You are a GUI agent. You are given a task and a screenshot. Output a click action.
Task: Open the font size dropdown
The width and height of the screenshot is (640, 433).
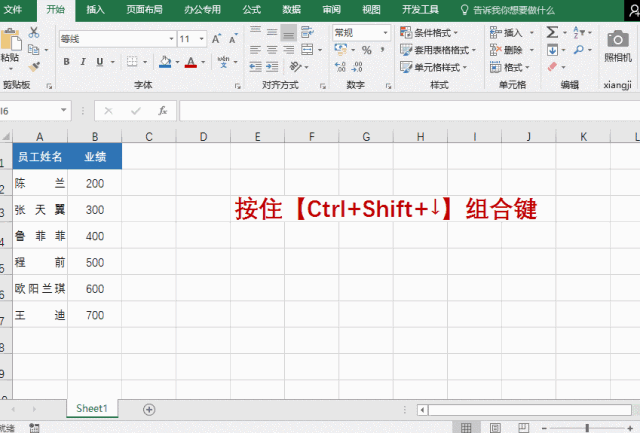tap(202, 39)
